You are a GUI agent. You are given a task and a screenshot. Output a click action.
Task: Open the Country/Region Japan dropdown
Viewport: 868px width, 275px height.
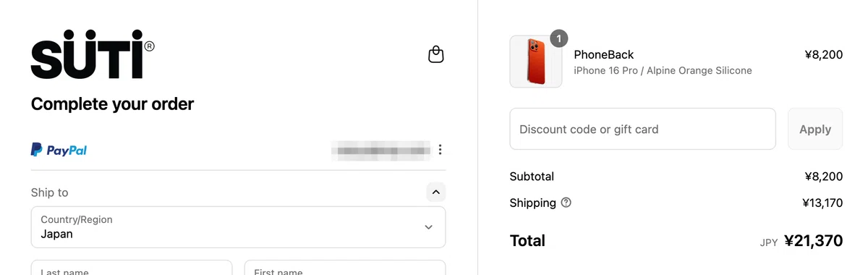click(238, 227)
